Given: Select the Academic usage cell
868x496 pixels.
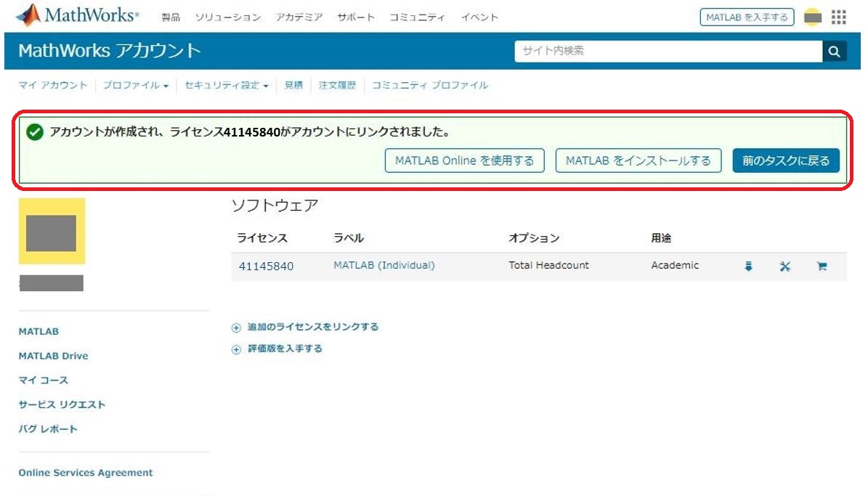Looking at the screenshot, I should [x=675, y=266].
